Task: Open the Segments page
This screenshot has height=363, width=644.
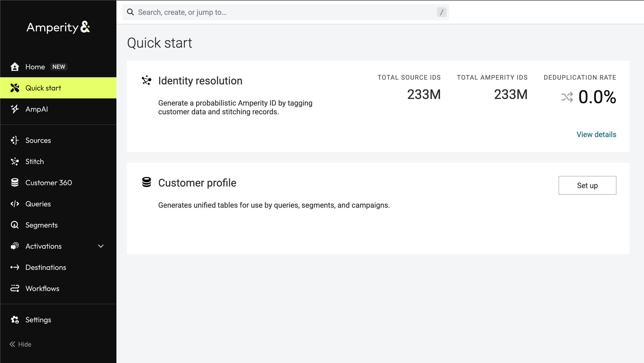Action: (58, 225)
